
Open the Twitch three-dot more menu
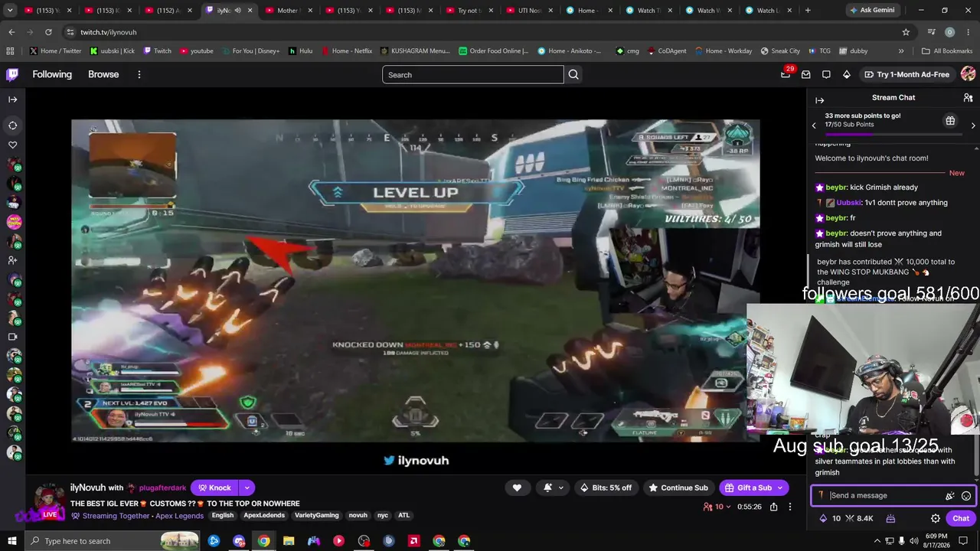point(139,74)
